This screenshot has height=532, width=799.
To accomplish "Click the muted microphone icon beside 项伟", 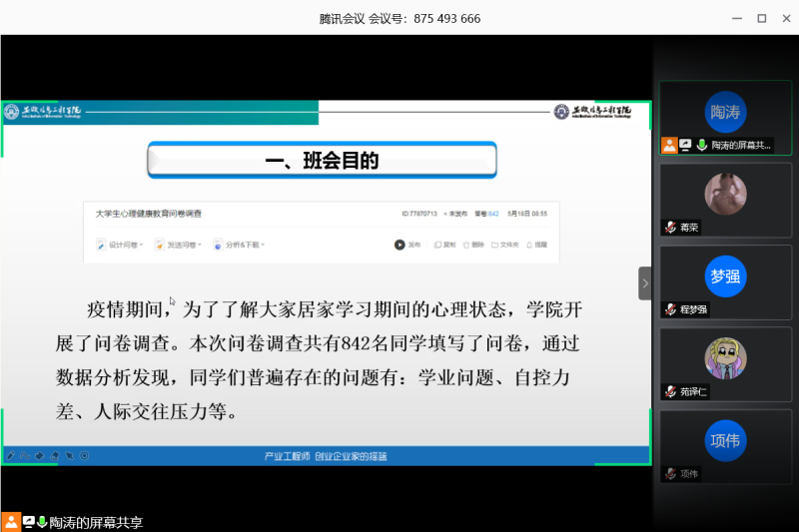I will click(670, 473).
